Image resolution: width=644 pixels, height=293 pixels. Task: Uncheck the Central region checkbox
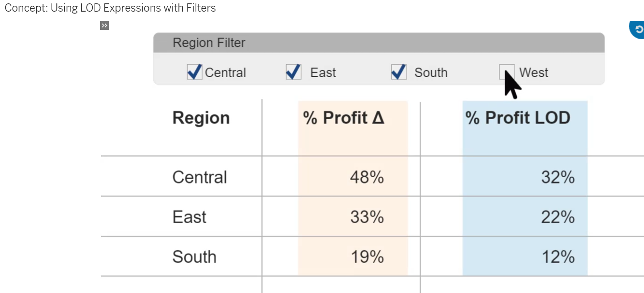(x=194, y=72)
